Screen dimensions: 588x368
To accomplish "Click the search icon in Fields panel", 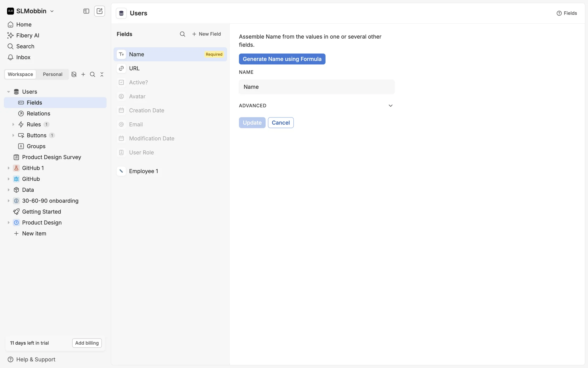I will click(x=183, y=34).
